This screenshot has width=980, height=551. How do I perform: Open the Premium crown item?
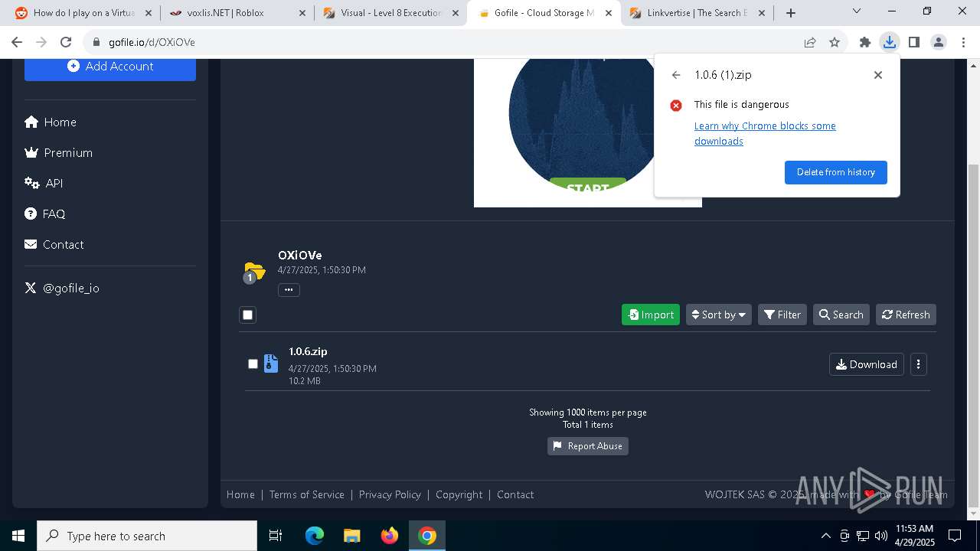[x=59, y=153]
